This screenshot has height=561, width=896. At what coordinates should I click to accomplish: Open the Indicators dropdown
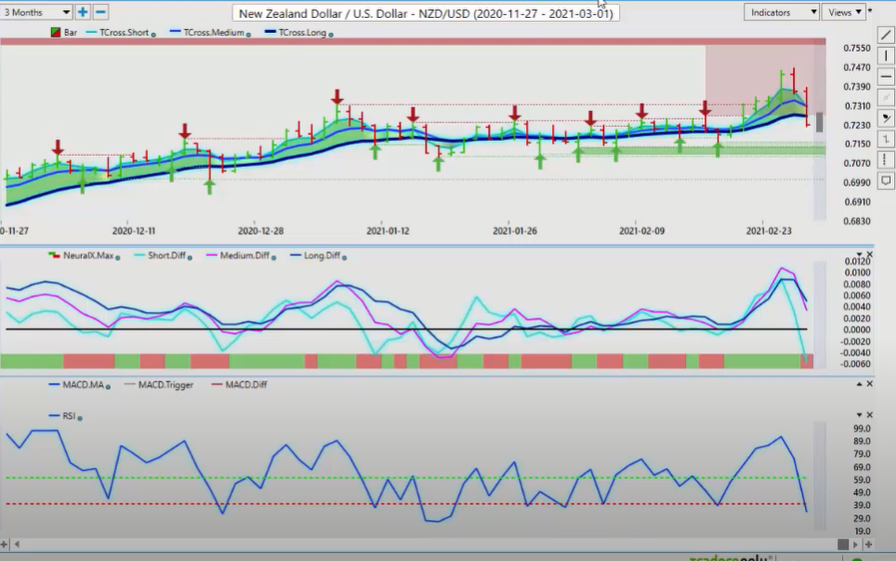(x=781, y=12)
